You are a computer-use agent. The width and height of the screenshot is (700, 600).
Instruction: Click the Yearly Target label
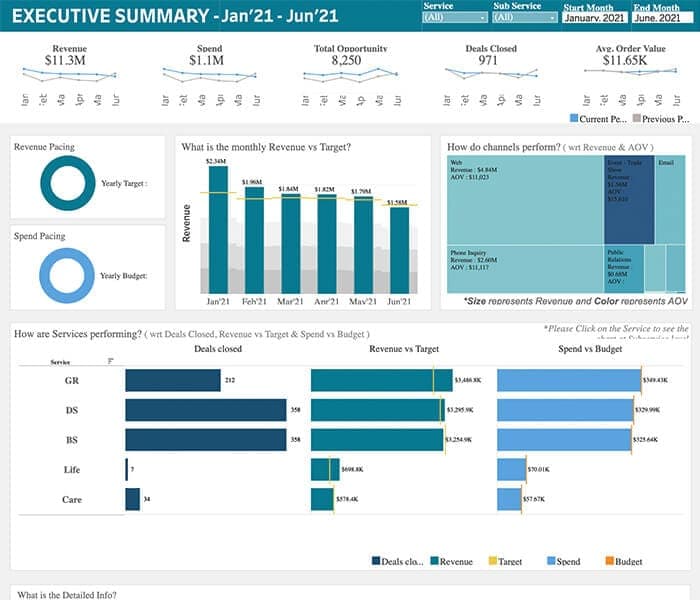124,183
